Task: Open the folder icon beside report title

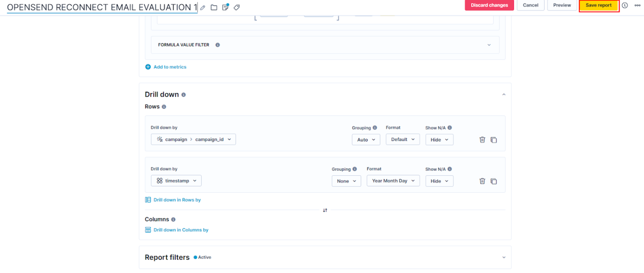Action: tap(214, 8)
